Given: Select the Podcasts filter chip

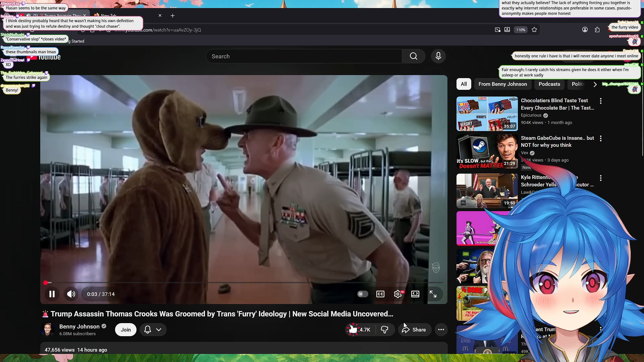Looking at the screenshot, I should point(549,84).
